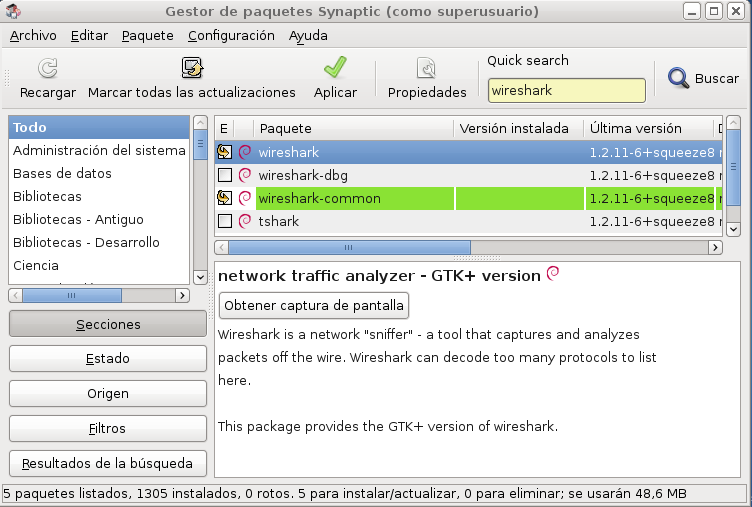Screen dimensions: 752x507
Task: Click package list scroll-down arrow
Action: point(733,229)
